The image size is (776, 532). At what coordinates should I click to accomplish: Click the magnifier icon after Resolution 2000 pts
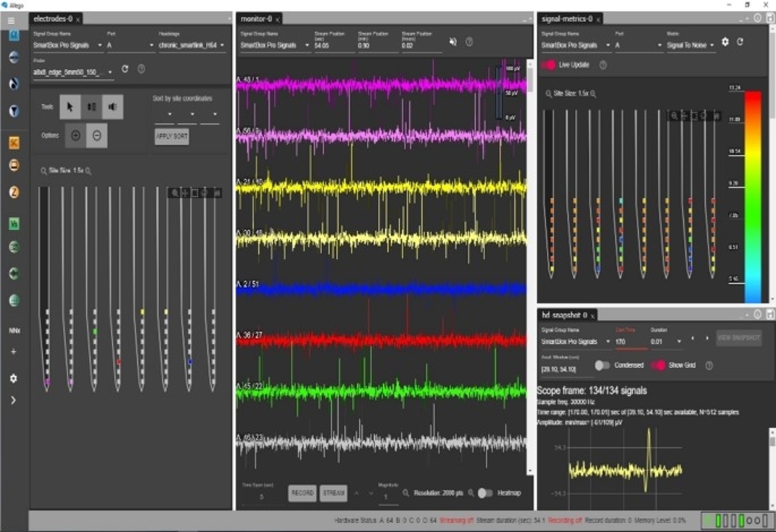tap(471, 493)
